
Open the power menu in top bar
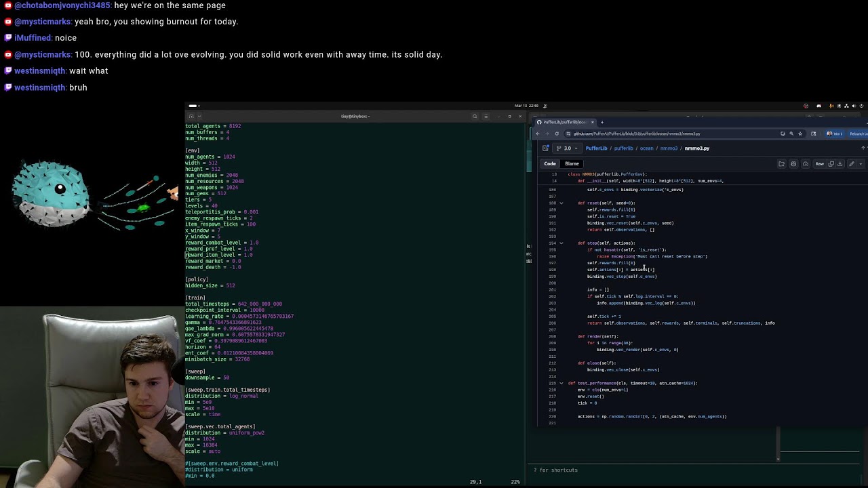pos(861,106)
